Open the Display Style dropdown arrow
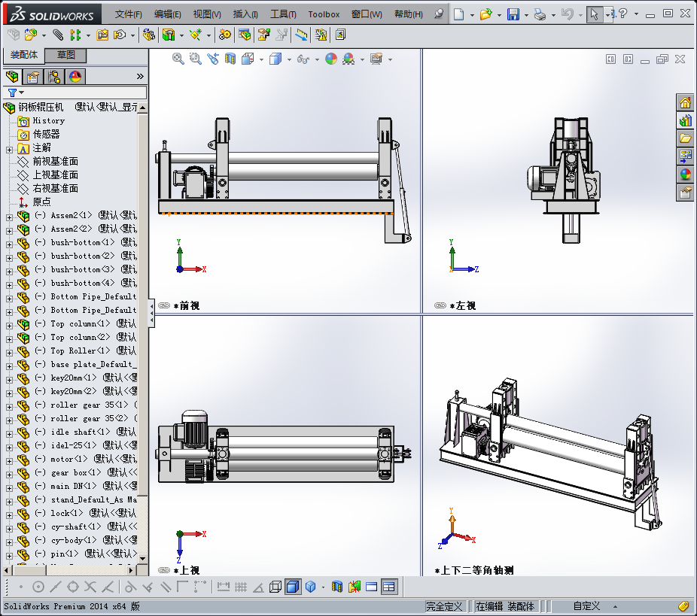 289,59
